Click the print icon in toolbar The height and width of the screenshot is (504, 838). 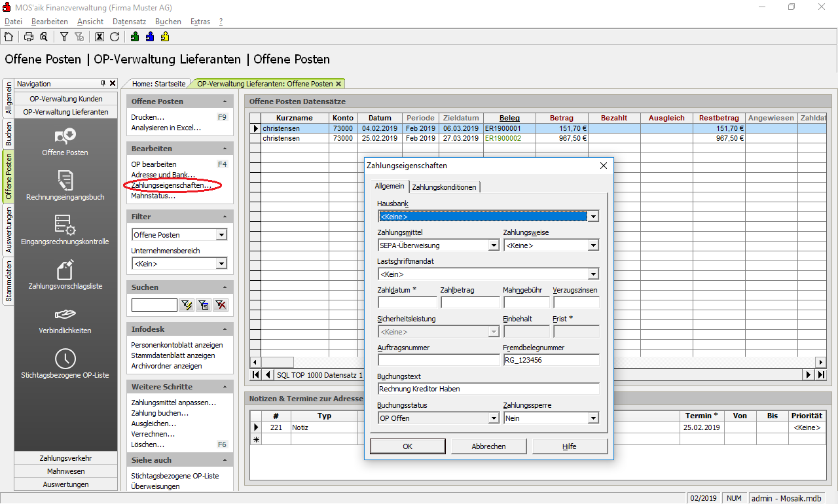[x=29, y=37]
